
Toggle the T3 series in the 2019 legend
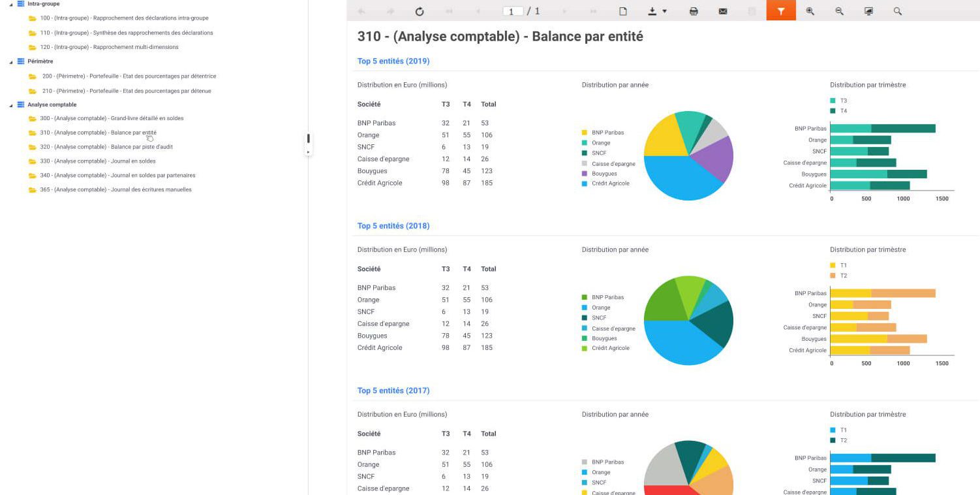click(x=836, y=101)
